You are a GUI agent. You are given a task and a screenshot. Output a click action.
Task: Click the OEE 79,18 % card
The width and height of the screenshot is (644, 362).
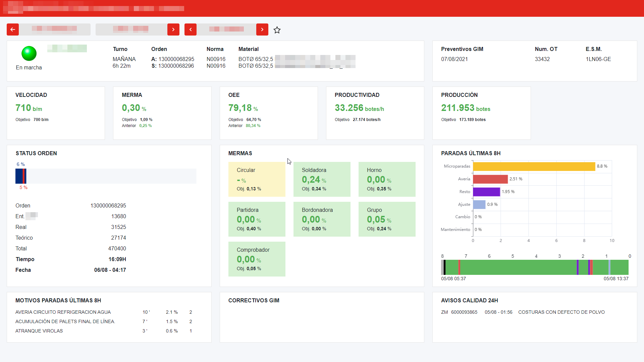pyautogui.click(x=269, y=113)
